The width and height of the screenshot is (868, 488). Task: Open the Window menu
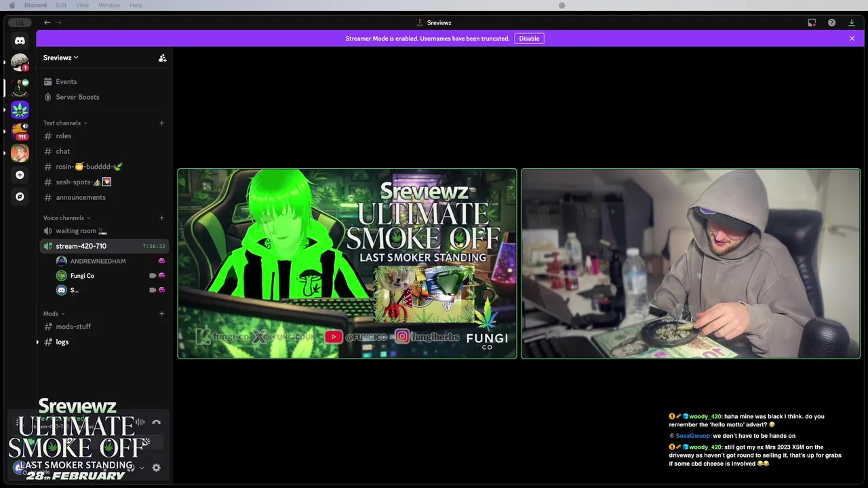tap(109, 5)
